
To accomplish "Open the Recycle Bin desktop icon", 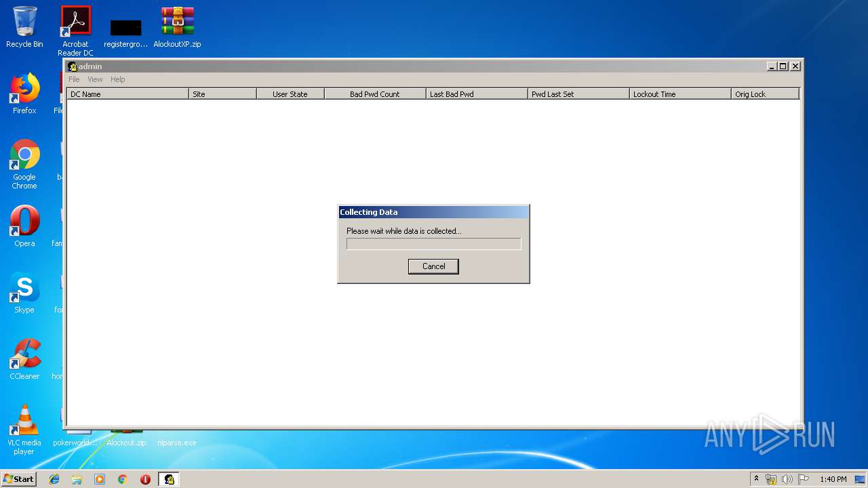I will [x=24, y=28].
